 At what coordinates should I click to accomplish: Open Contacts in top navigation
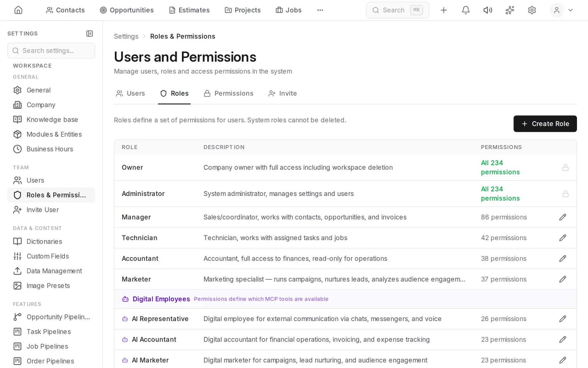pyautogui.click(x=65, y=10)
